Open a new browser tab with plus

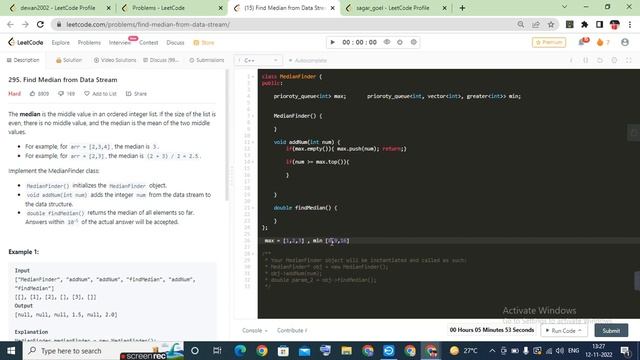462,8
